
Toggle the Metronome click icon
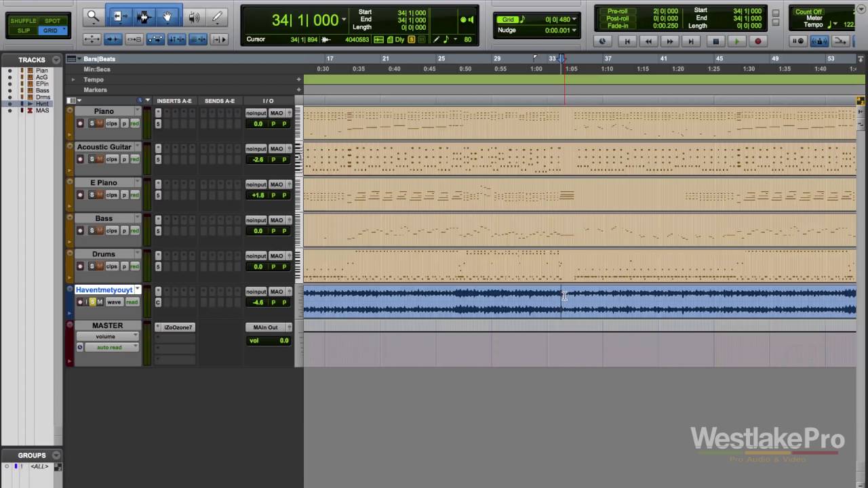click(819, 41)
